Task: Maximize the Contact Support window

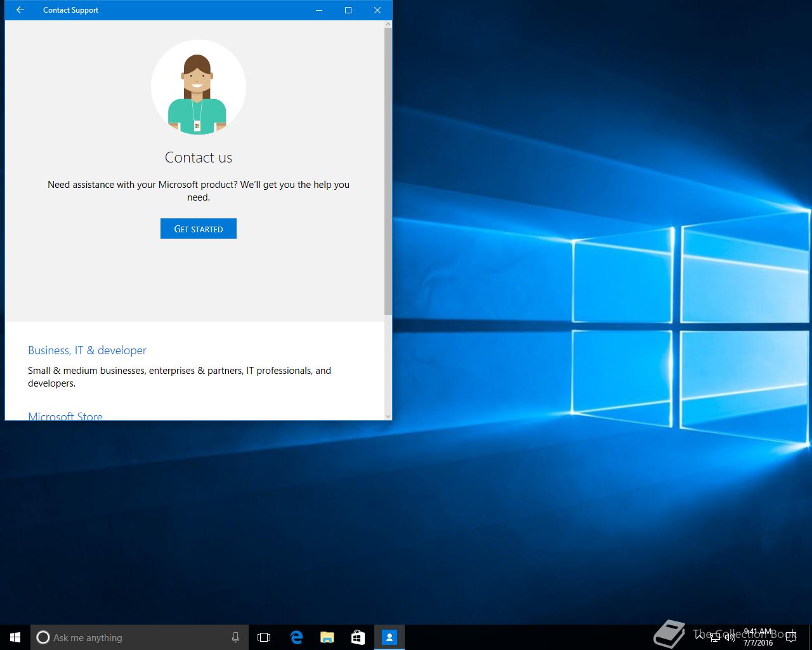Action: tap(348, 10)
